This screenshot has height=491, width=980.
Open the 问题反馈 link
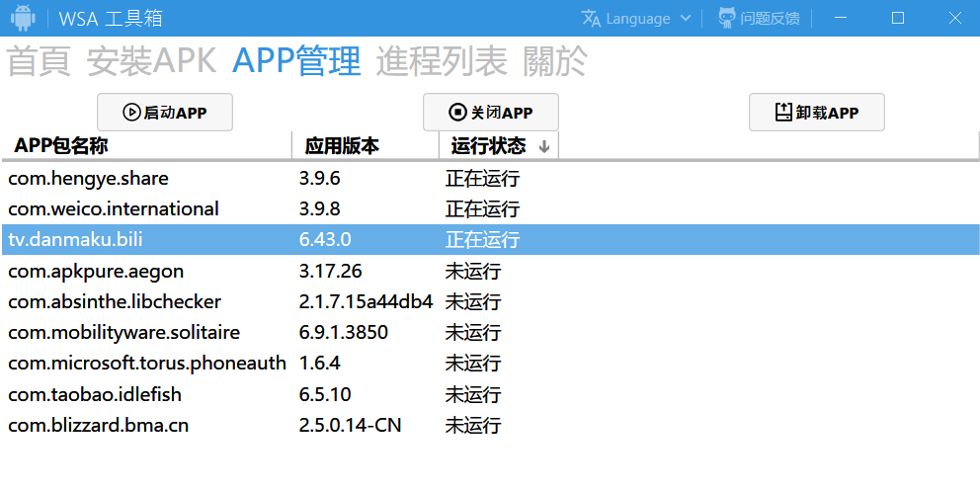pos(770,19)
